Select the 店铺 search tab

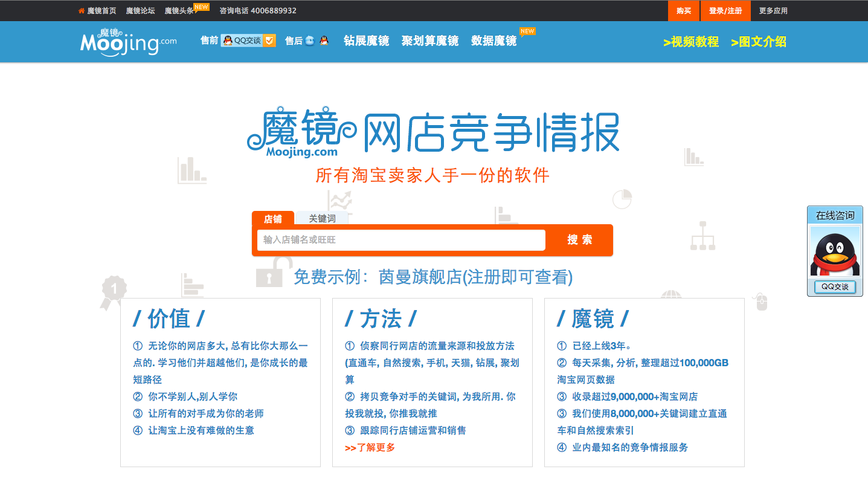(x=273, y=218)
